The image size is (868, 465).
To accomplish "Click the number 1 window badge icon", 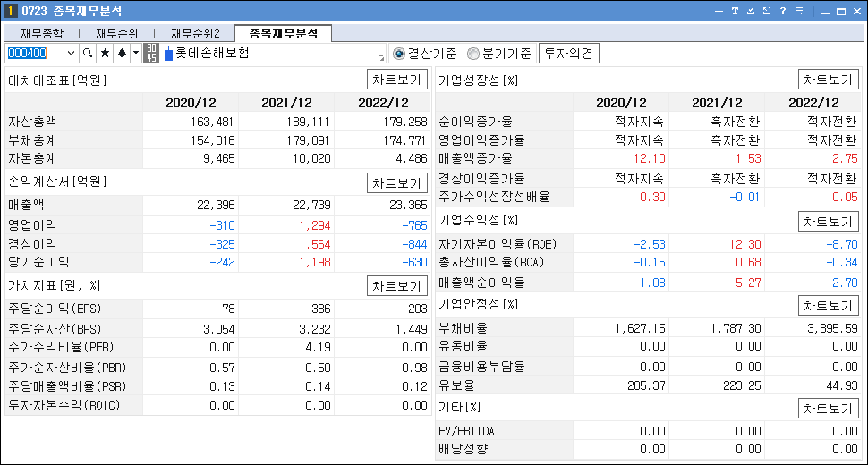I will 10,11.
